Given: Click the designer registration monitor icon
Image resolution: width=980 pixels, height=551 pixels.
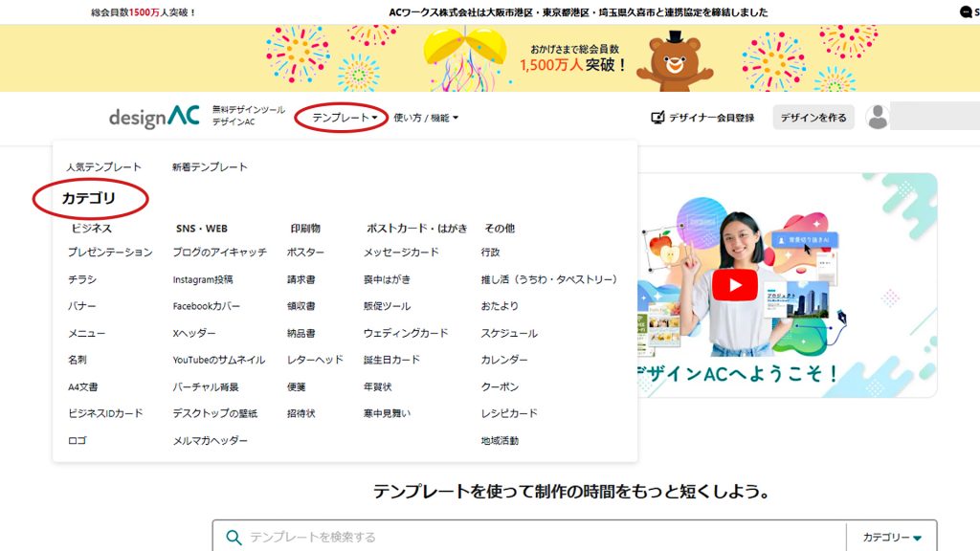Looking at the screenshot, I should [657, 118].
